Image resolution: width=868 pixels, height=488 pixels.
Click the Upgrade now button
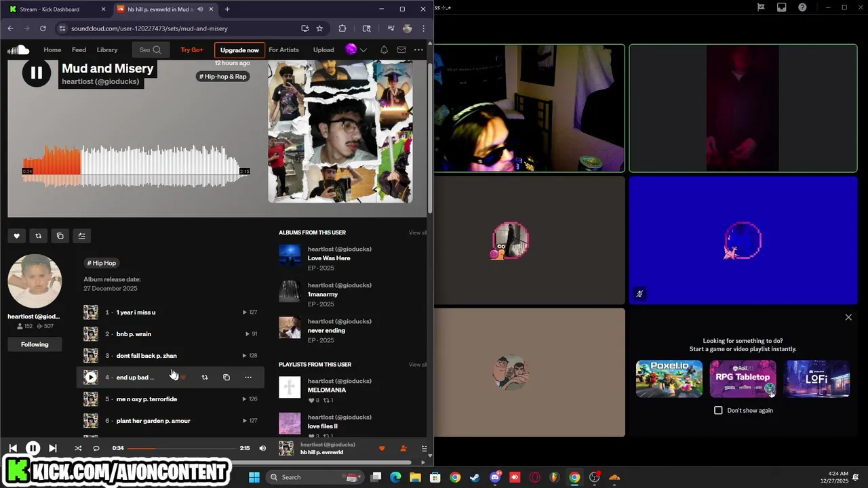(239, 50)
